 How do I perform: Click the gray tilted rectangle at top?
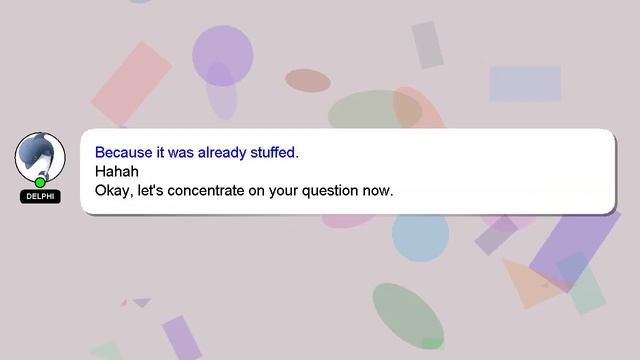[427, 45]
